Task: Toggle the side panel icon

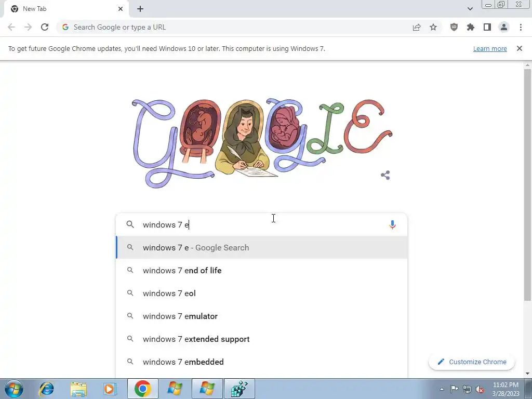Action: coord(487,27)
